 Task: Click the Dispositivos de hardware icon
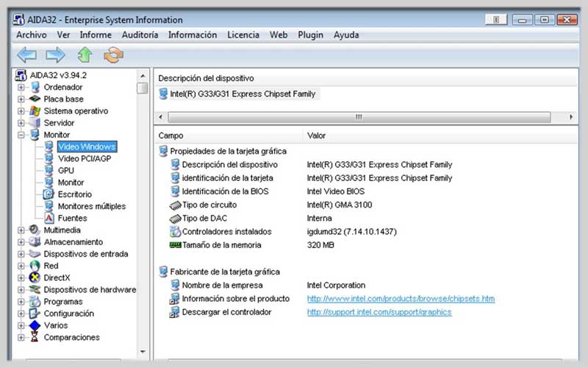[x=35, y=289]
